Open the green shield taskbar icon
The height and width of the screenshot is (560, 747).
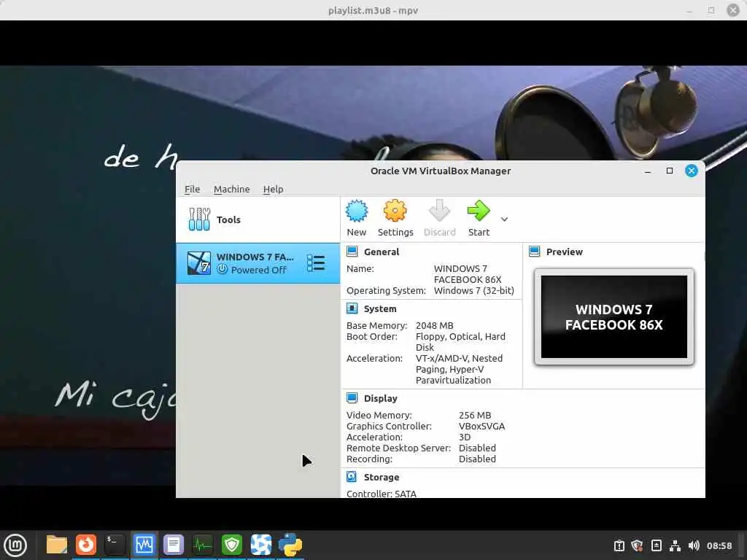pos(231,545)
